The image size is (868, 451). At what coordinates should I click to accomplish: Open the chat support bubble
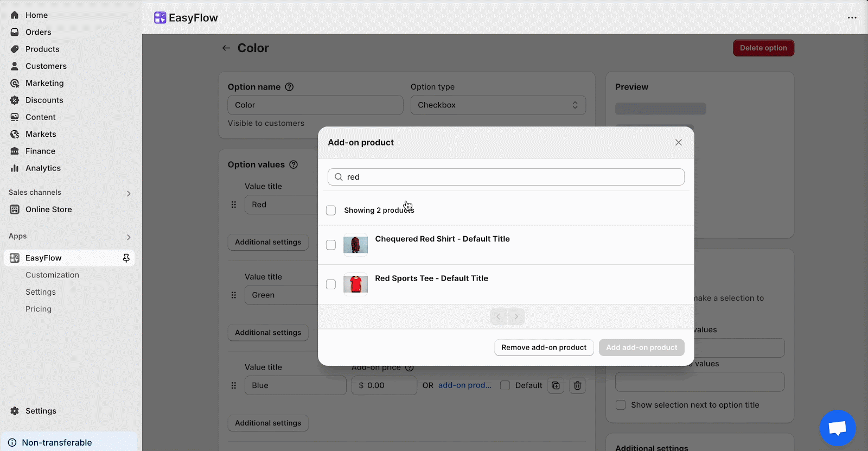pyautogui.click(x=838, y=428)
